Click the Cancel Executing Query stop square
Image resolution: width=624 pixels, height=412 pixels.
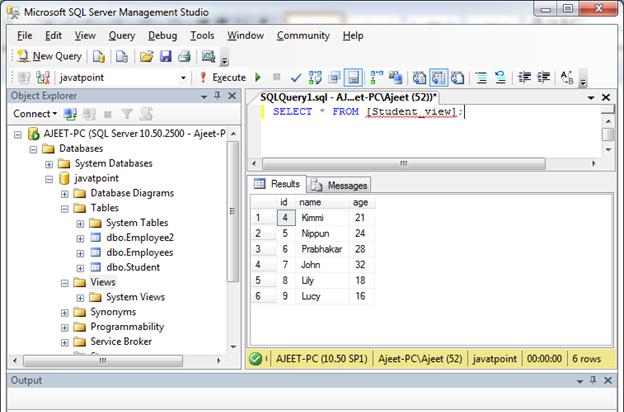point(277,77)
